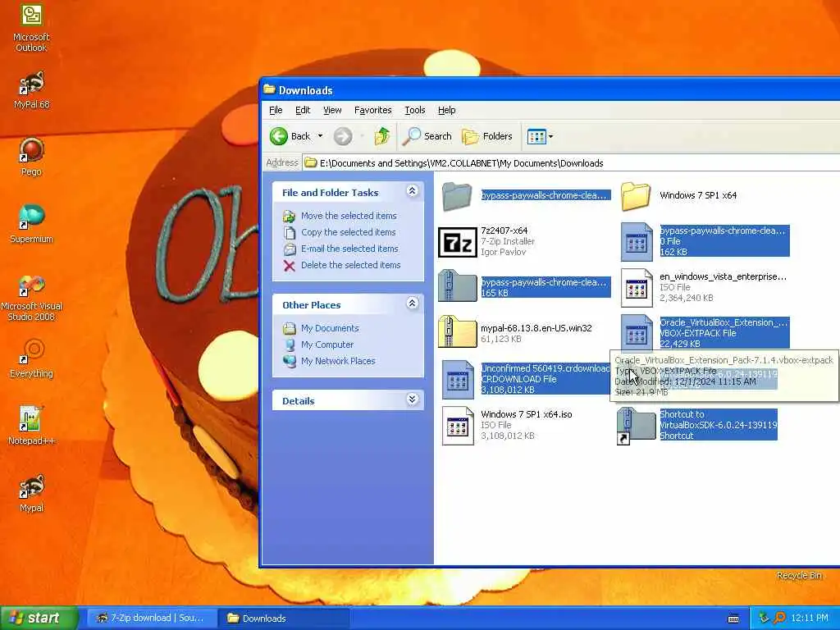Open Notepad++ desktop shortcut
Viewport: 840px width, 630px height.
(x=32, y=426)
